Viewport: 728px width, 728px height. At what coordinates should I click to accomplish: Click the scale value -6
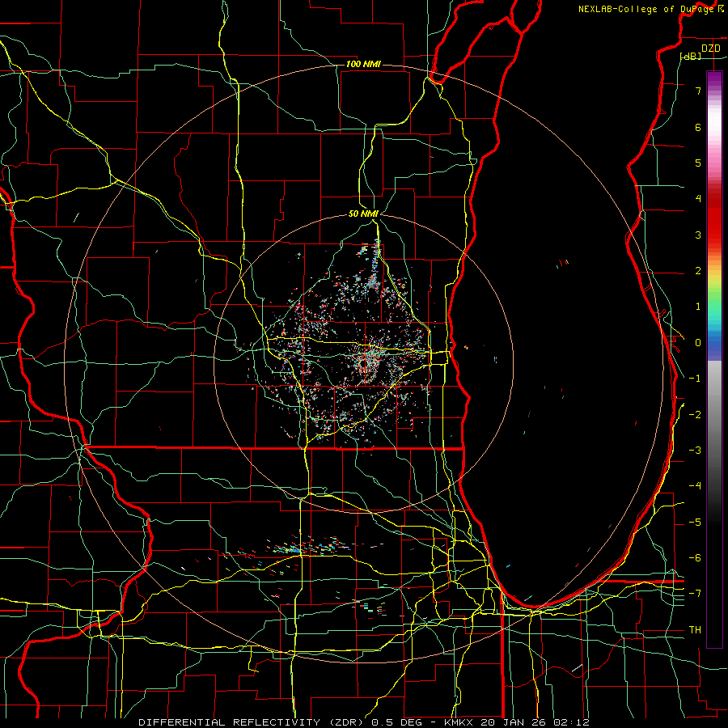(695, 558)
